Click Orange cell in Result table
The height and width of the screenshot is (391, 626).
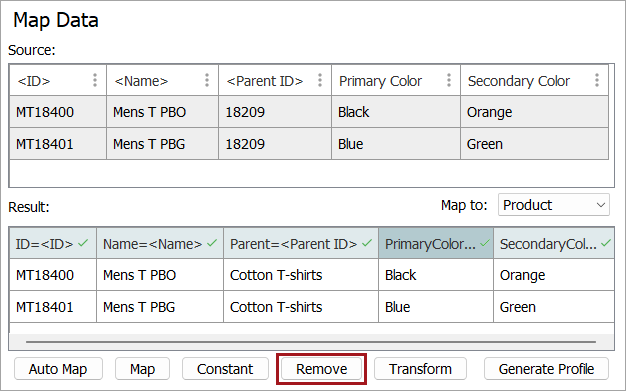[x=554, y=275]
